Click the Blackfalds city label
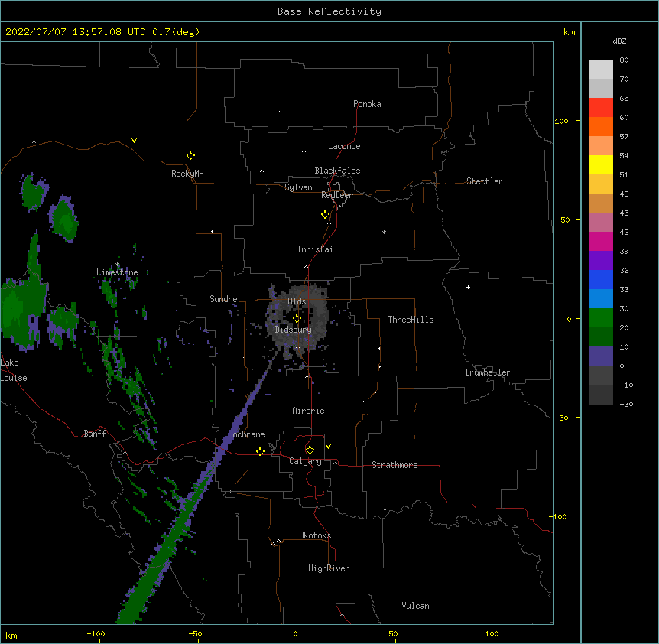The width and height of the screenshot is (659, 644). pyautogui.click(x=337, y=171)
